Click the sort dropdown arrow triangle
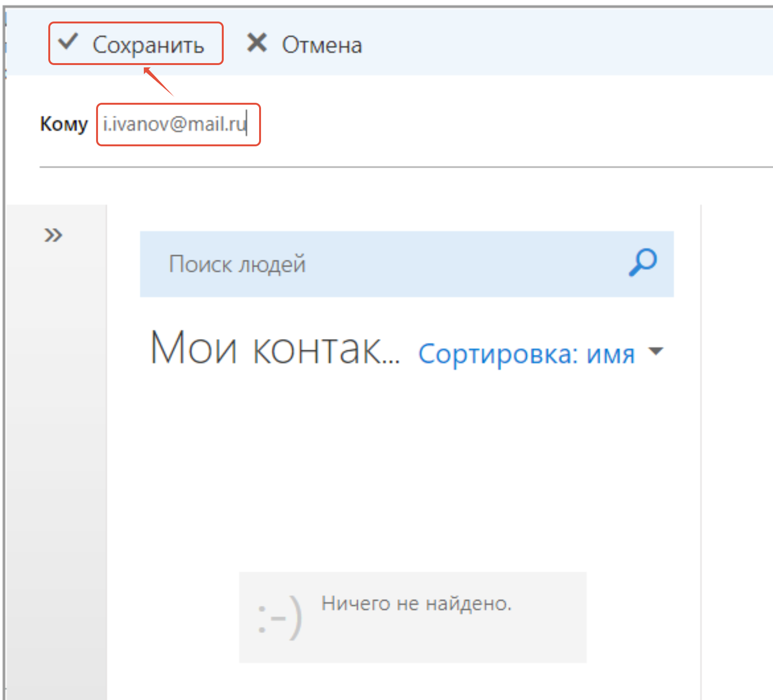The width and height of the screenshot is (773, 700). pos(656,351)
